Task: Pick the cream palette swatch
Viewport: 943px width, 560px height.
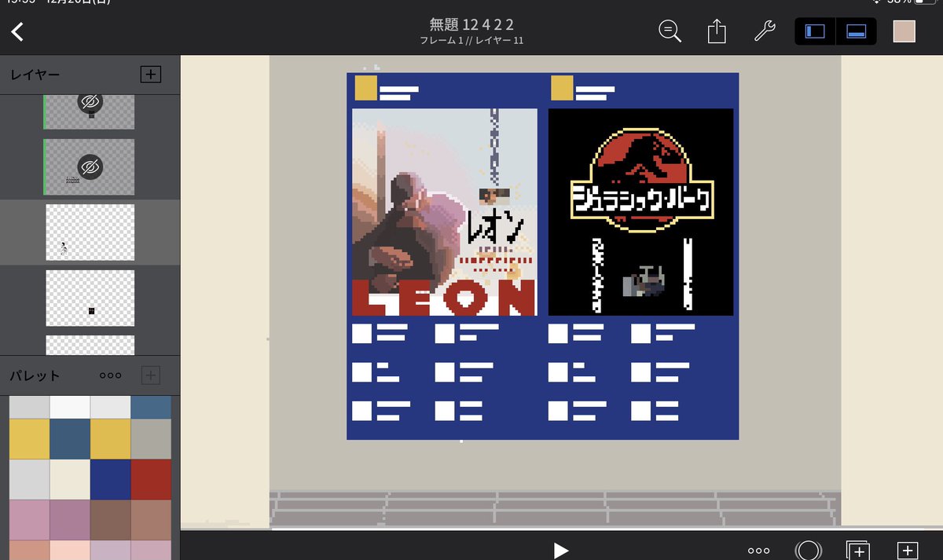Action: (x=70, y=479)
